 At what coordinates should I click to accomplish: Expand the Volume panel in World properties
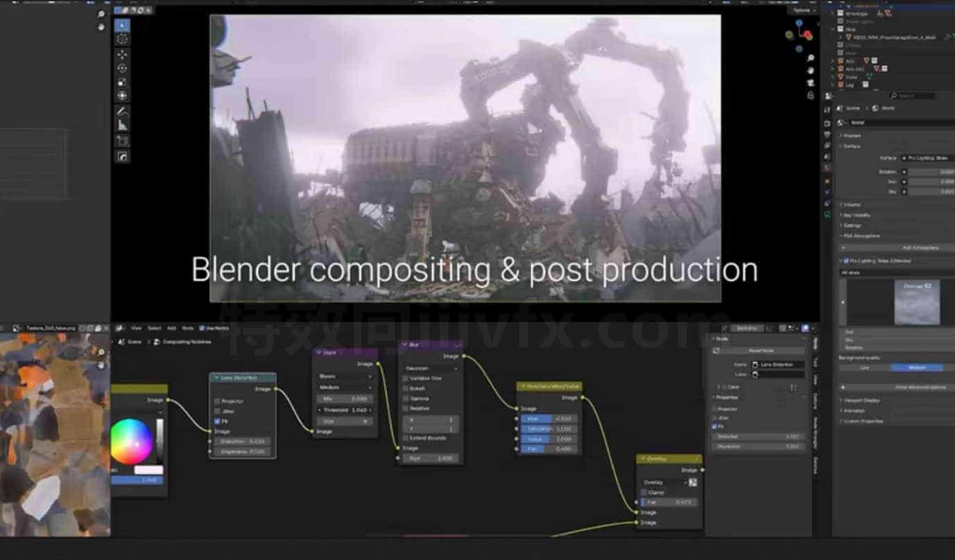pyautogui.click(x=852, y=204)
